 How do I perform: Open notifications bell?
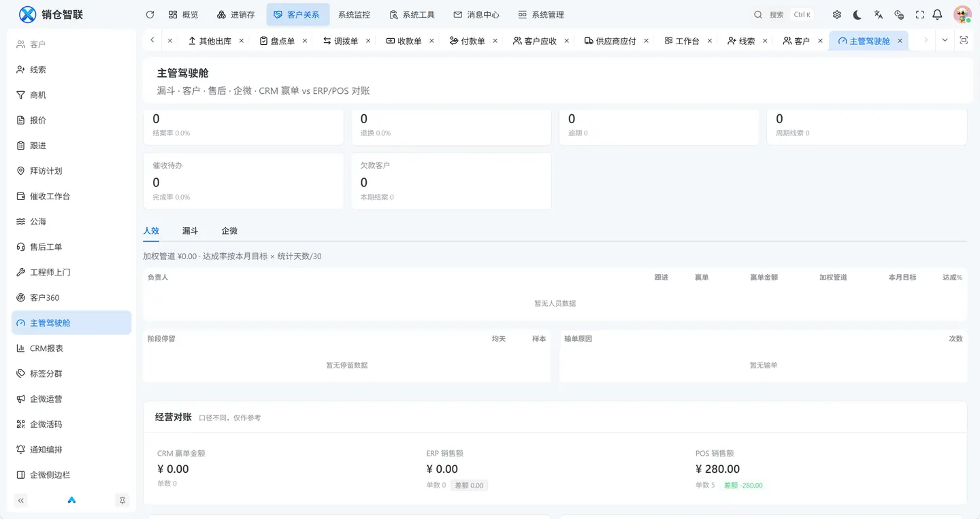938,14
